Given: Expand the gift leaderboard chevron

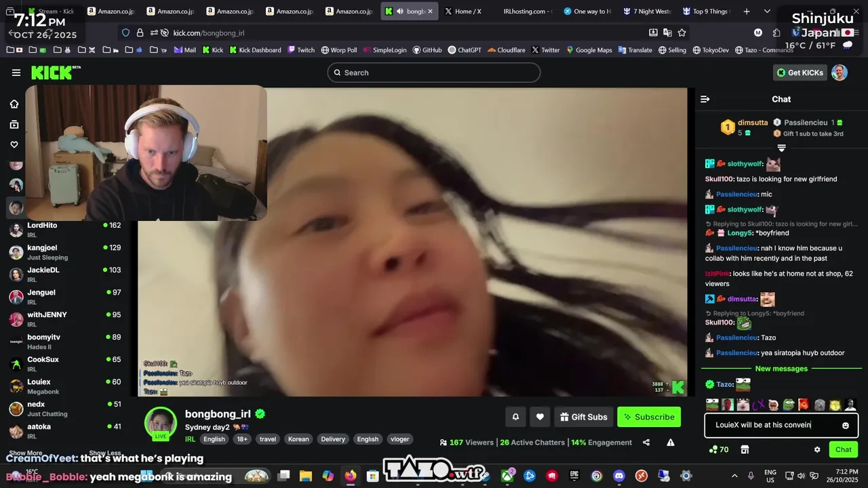Looking at the screenshot, I should tap(781, 148).
